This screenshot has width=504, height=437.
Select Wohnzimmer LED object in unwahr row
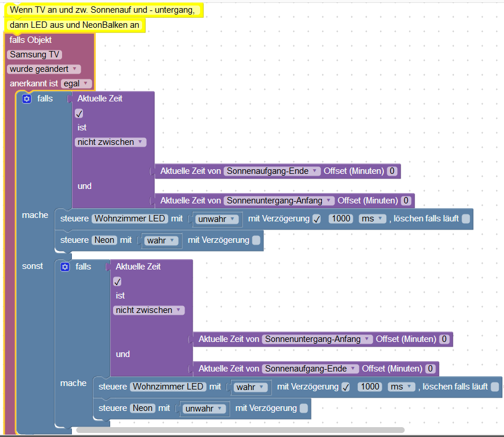click(x=130, y=219)
